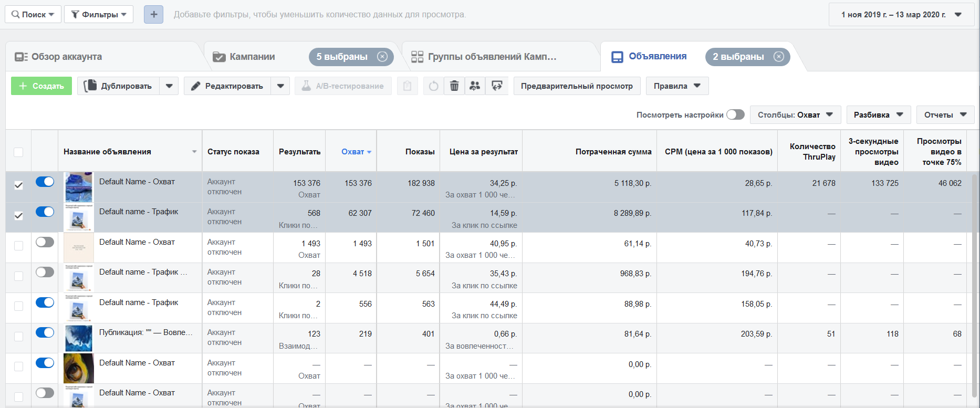This screenshot has height=408, width=980.
Task: Open the 'Разбивка' dropdown
Action: [878, 115]
